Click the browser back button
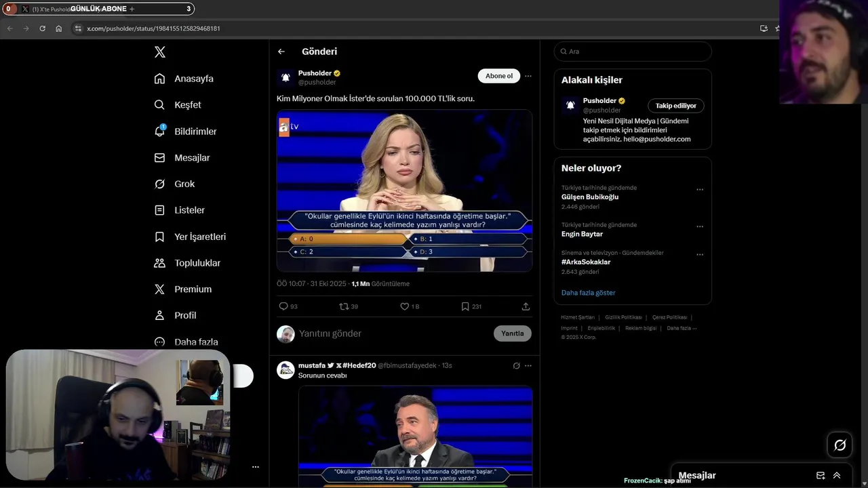The width and height of the screenshot is (868, 488). tap(9, 28)
